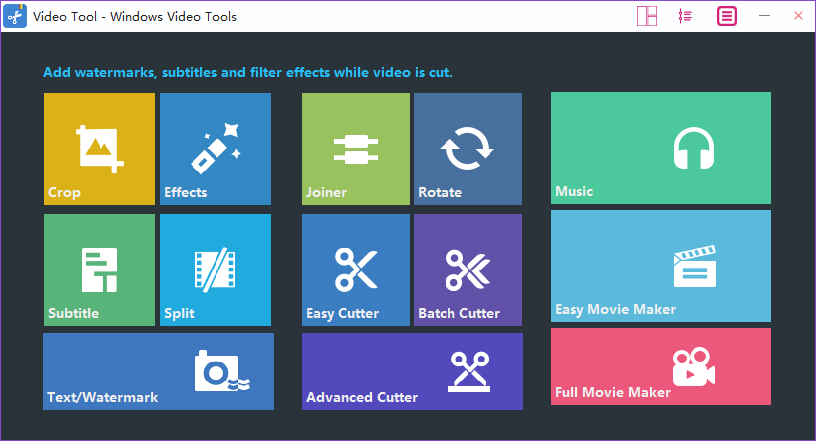Launch the Advanced Cutter tool

[x=412, y=371]
